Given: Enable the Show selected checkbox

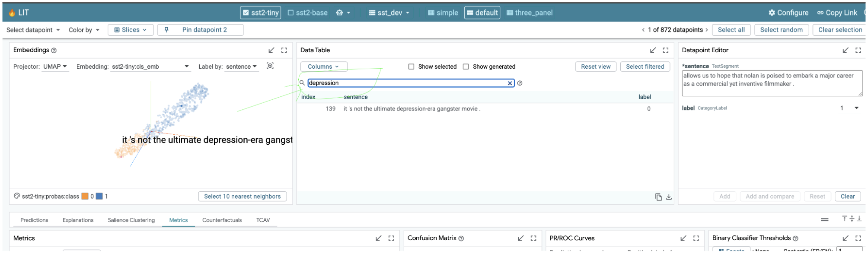Looking at the screenshot, I should pyautogui.click(x=411, y=67).
